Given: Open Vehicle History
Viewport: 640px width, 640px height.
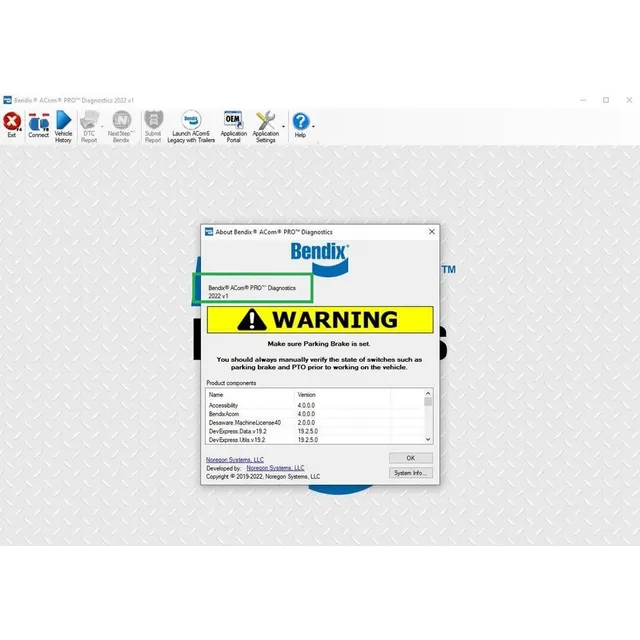Looking at the screenshot, I should 63,126.
